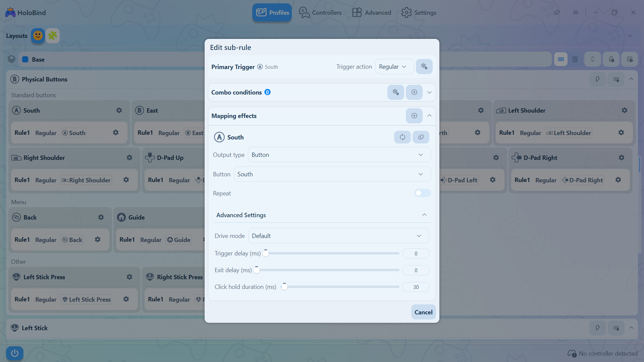Screen dimensions: 644x362
Task: Open the Advanced tab
Action: 372,12
